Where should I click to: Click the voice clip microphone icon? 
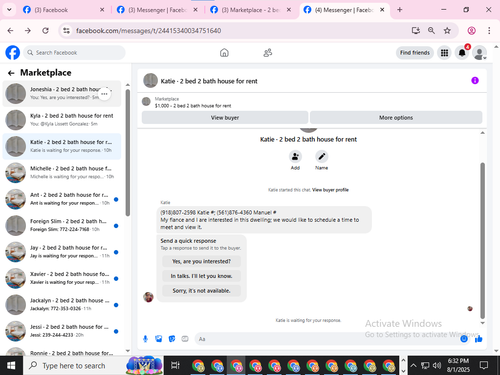pyautogui.click(x=145, y=339)
